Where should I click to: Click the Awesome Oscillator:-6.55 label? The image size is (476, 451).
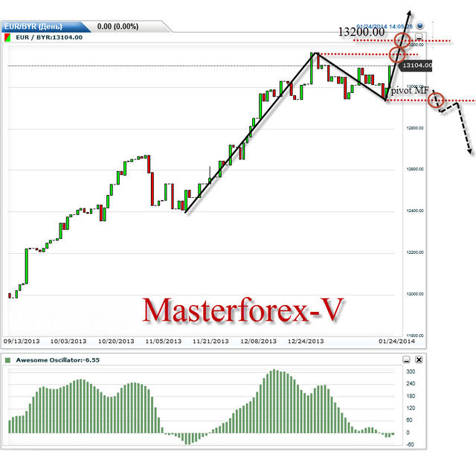(58, 360)
